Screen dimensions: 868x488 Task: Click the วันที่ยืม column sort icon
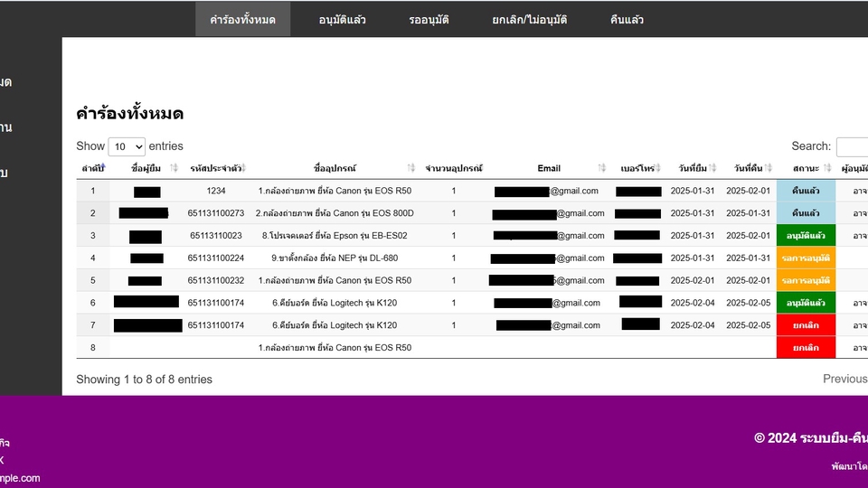click(713, 168)
